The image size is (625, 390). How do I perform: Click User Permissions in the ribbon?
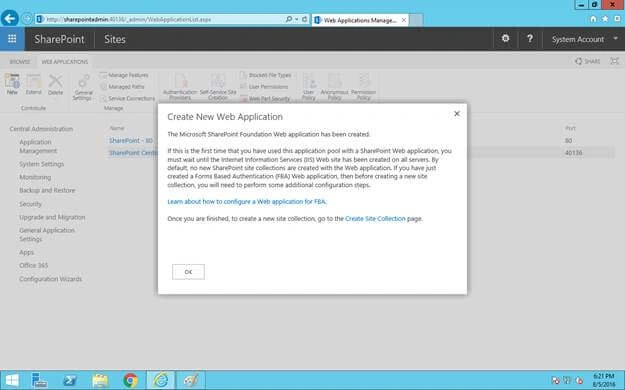[264, 87]
